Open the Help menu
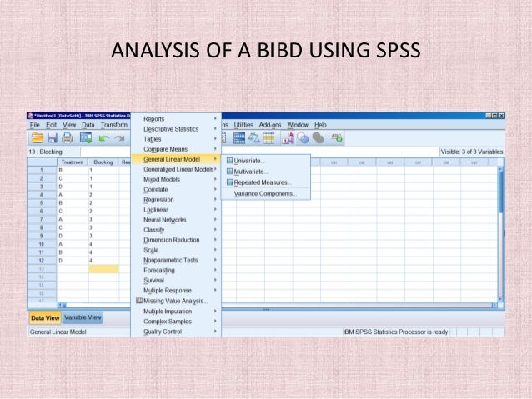The image size is (532, 399). (320, 125)
